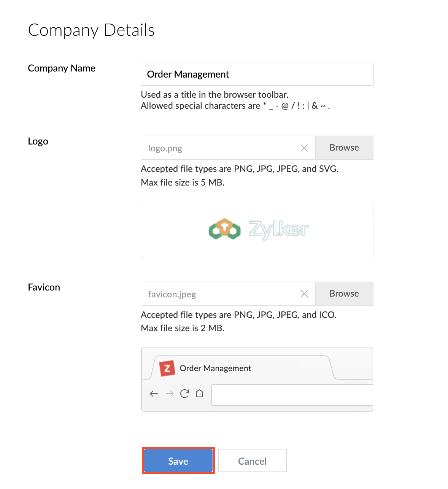The image size is (448, 489).
Task: Click the logo.png filename field
Action: (x=221, y=148)
